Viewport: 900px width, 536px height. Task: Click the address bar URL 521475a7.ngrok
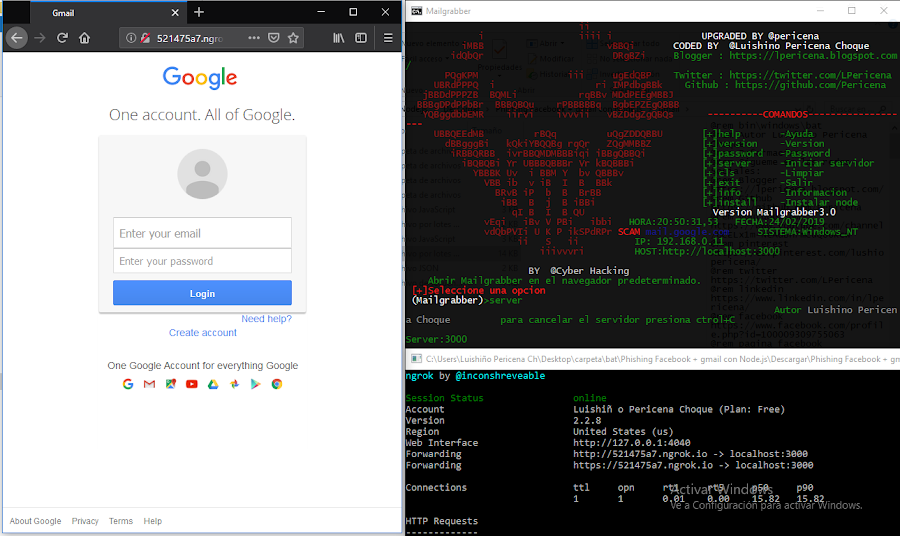coord(189,38)
